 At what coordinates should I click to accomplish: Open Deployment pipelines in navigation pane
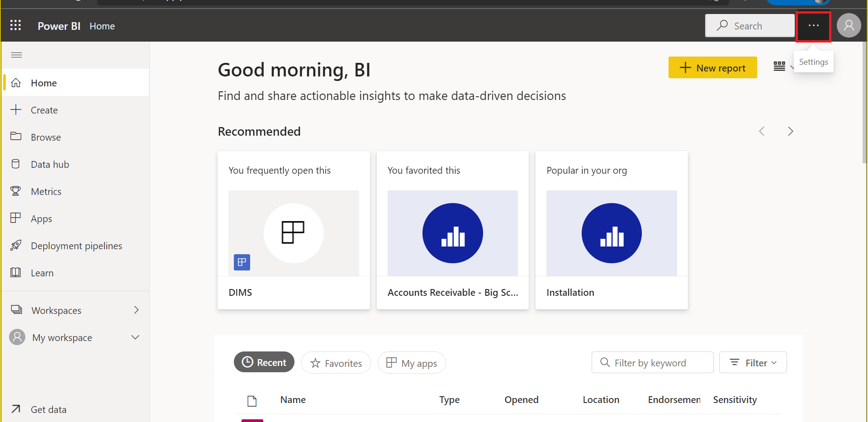point(76,246)
